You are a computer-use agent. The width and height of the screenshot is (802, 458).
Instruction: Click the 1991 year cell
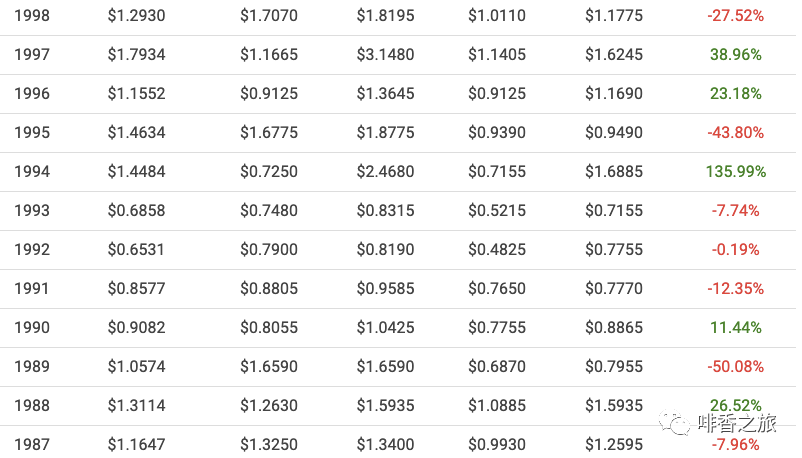[32, 289]
